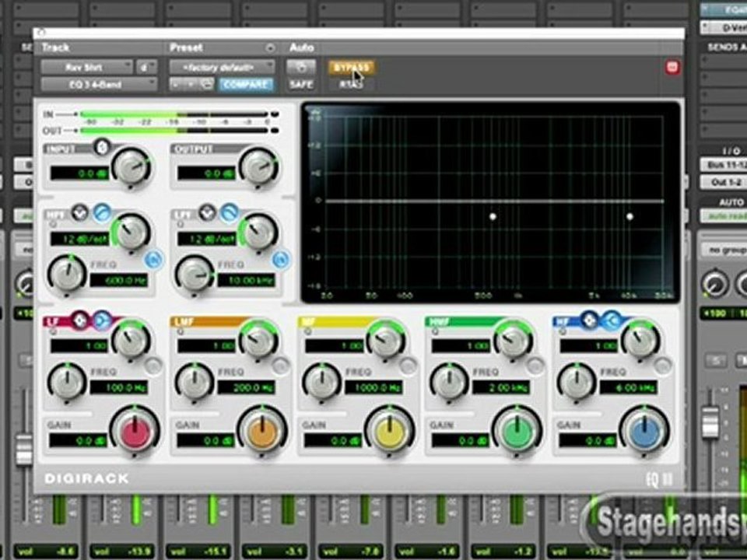The width and height of the screenshot is (747, 560).
Task: Open the no group selector in mixer
Action: [723, 250]
